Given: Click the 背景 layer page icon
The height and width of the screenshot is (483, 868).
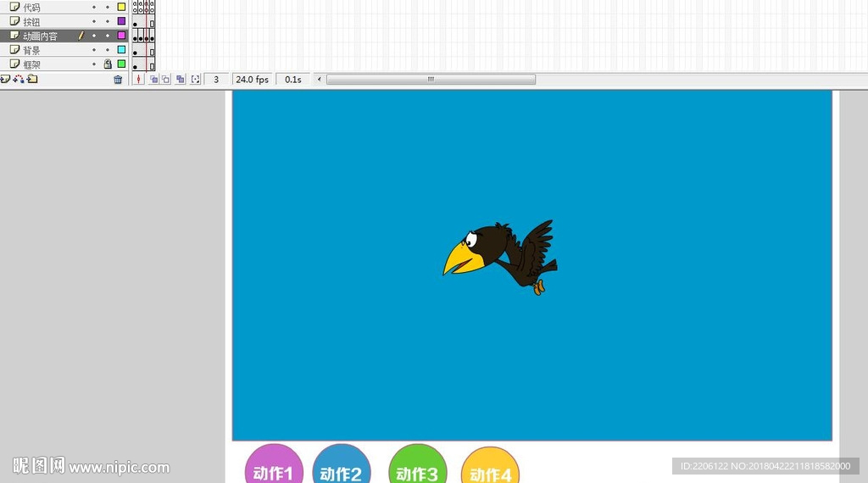Looking at the screenshot, I should coord(15,50).
